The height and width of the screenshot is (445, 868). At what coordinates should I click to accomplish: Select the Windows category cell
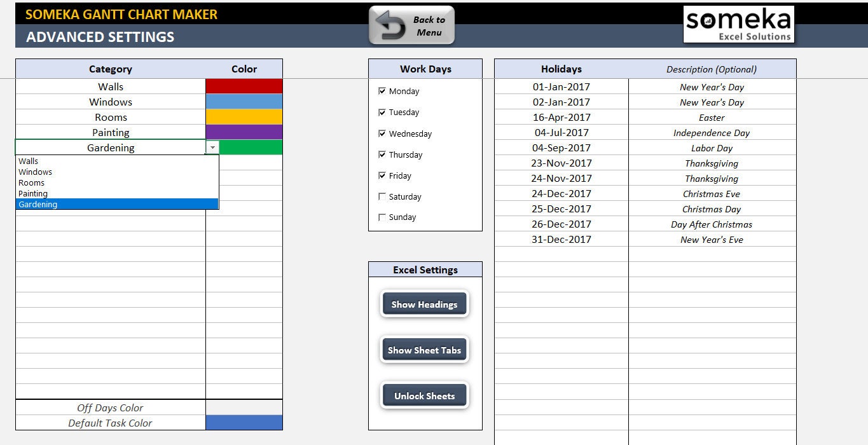111,102
